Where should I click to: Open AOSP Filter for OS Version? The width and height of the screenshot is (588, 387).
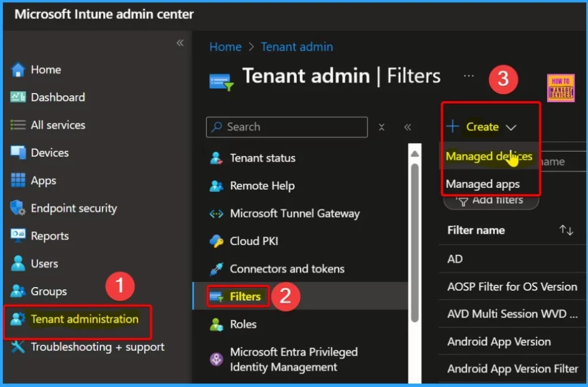512,287
